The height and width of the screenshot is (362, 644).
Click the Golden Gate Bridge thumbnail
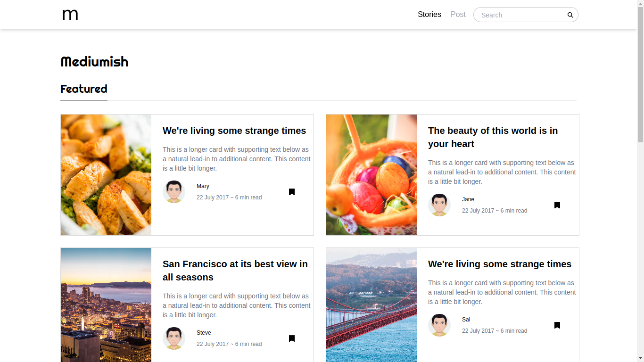coord(372,305)
